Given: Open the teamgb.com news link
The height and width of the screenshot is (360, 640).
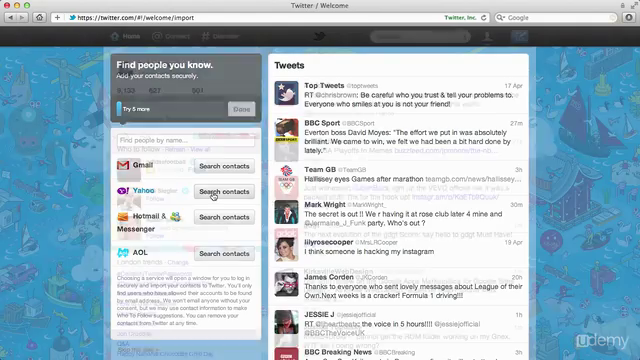Looking at the screenshot, I should point(473,179).
